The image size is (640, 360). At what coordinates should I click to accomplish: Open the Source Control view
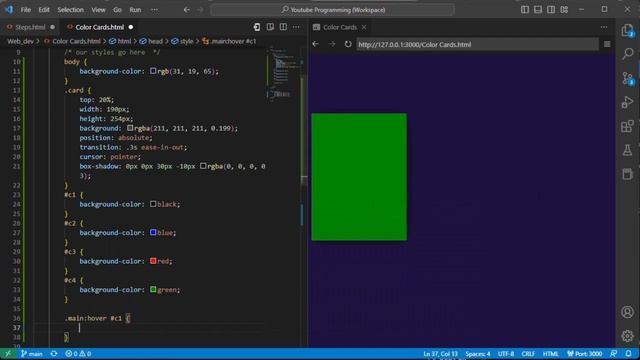coord(627,78)
